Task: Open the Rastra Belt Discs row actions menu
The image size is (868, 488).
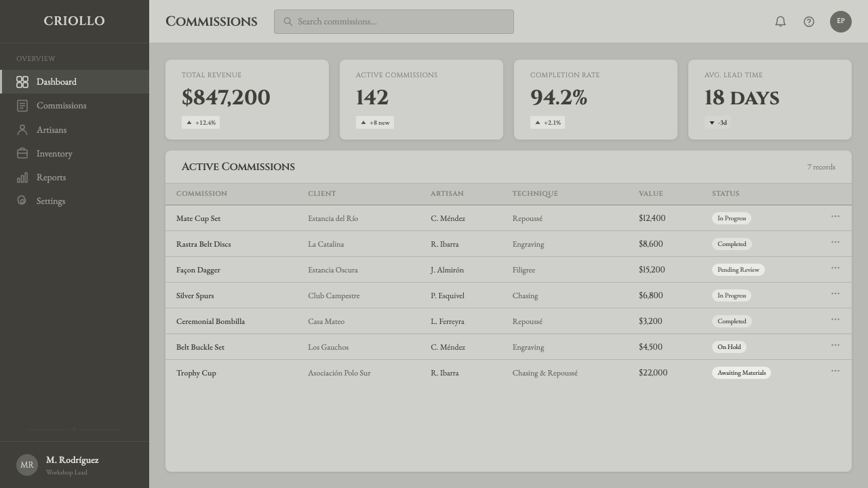Action: pyautogui.click(x=835, y=243)
